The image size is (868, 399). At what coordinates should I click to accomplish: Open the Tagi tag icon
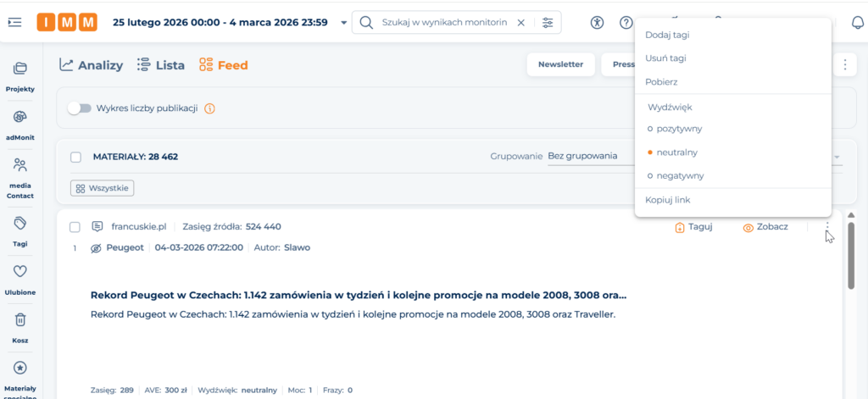click(x=20, y=223)
